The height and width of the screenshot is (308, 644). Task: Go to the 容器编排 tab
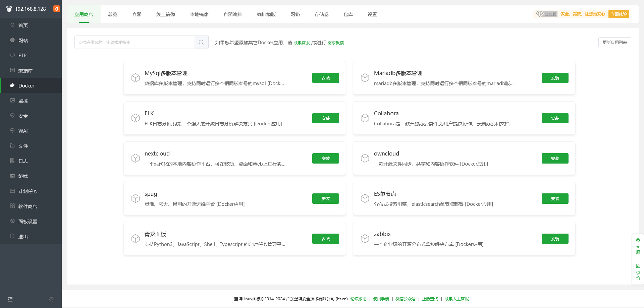pos(233,14)
